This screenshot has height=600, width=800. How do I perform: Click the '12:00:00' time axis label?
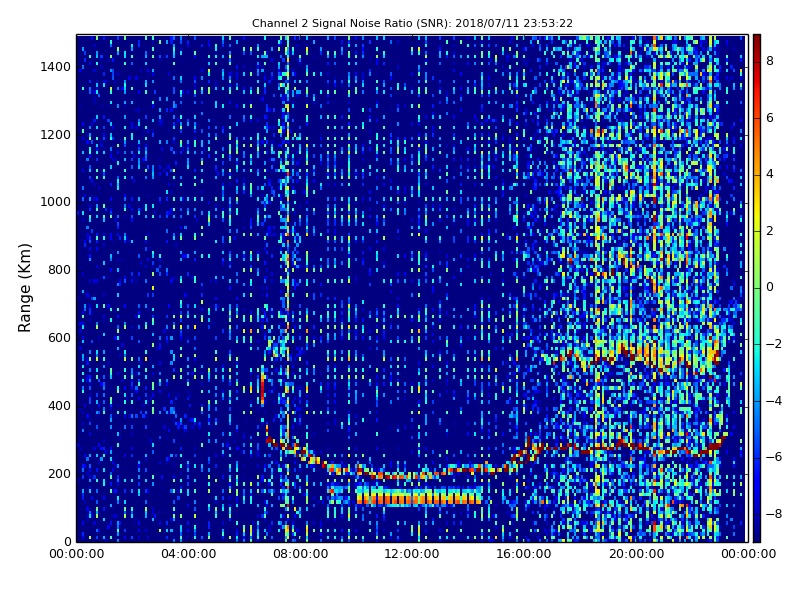[412, 554]
